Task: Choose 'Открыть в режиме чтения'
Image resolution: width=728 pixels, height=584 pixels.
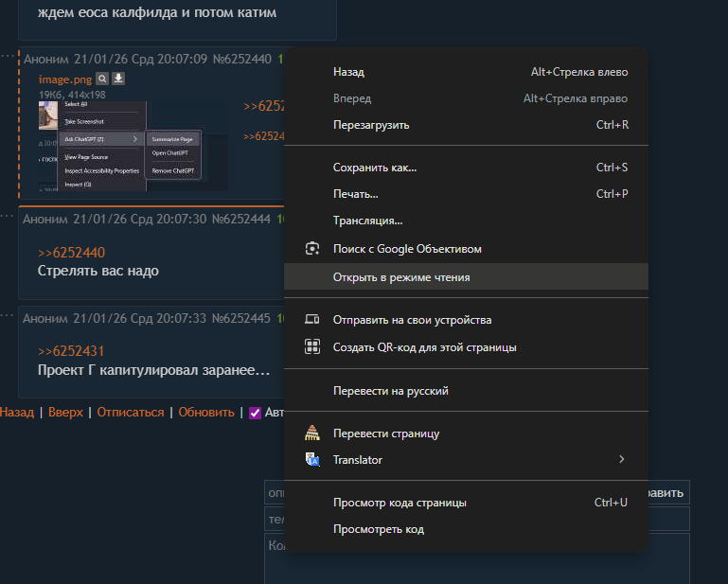Action: click(466, 277)
